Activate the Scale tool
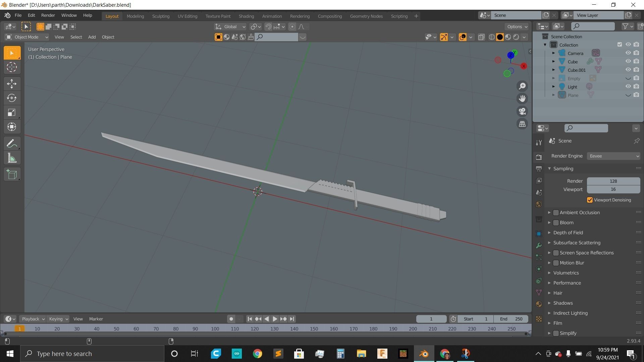This screenshot has width=644, height=362. 12,112
